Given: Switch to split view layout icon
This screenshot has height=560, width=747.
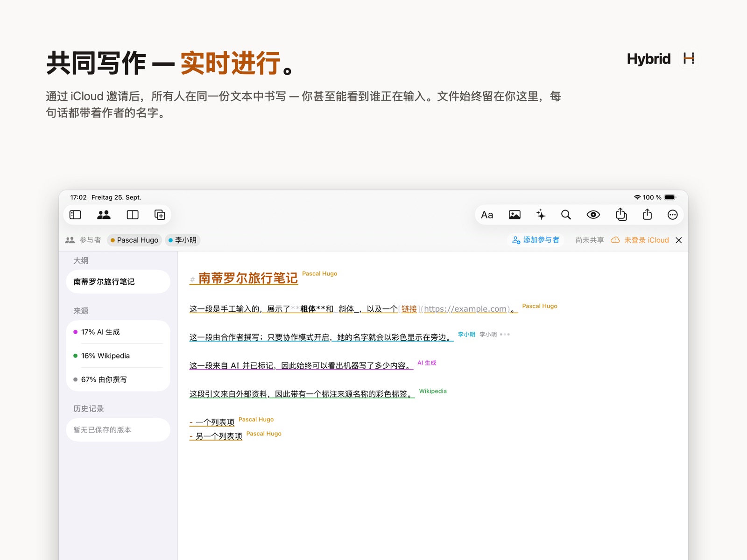Looking at the screenshot, I should coord(133,215).
